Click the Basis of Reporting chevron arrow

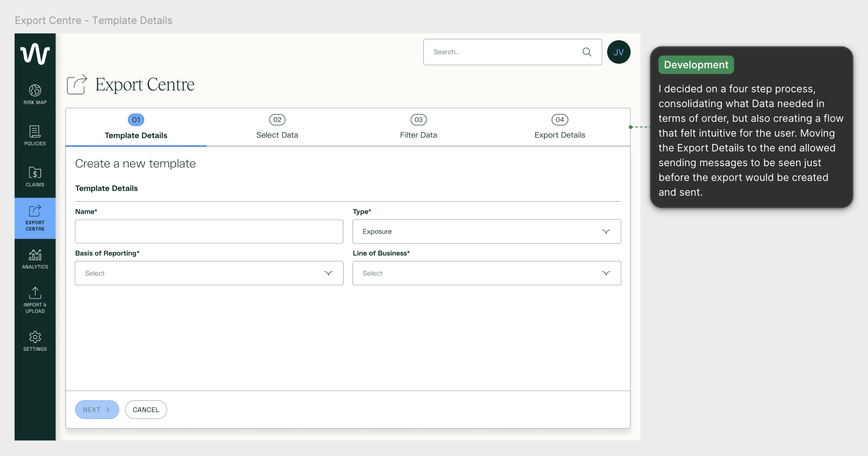click(x=328, y=273)
